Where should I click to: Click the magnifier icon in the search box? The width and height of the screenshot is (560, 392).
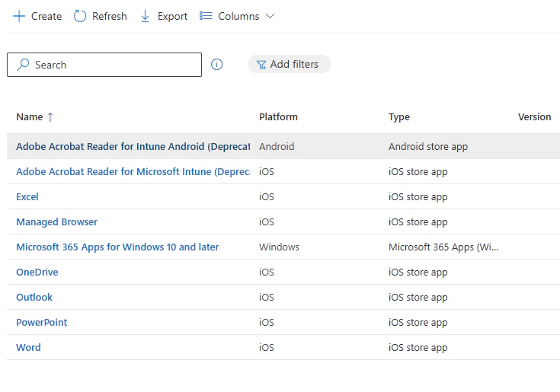tap(23, 65)
